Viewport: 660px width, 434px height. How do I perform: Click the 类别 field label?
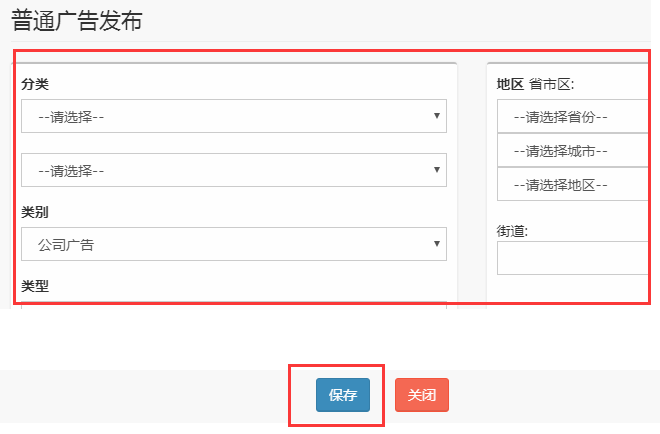click(x=35, y=212)
